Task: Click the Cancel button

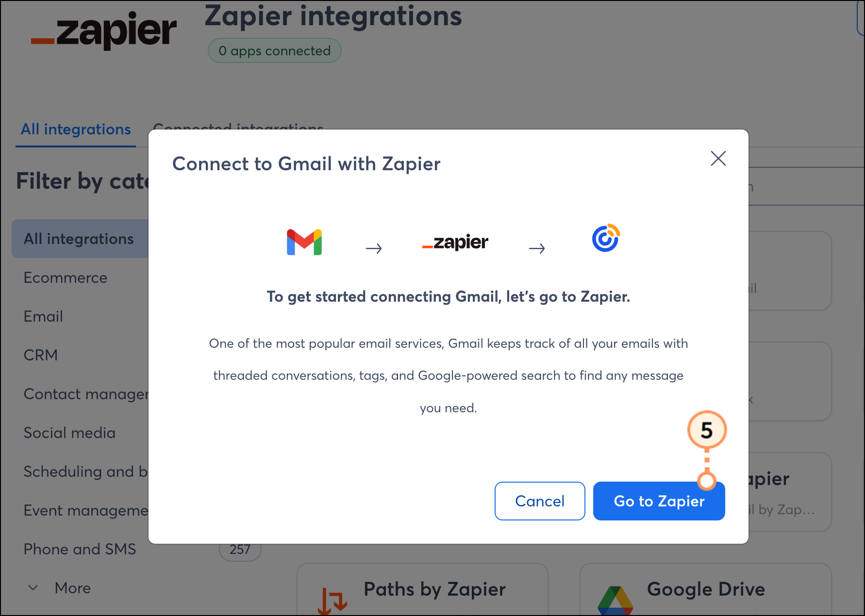Action: 540,501
